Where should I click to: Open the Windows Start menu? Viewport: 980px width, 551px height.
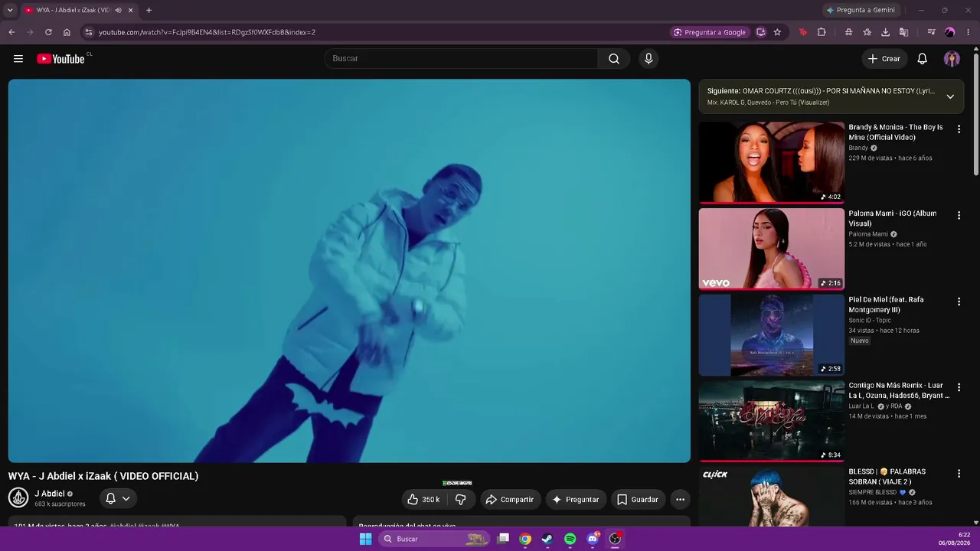pos(366,539)
